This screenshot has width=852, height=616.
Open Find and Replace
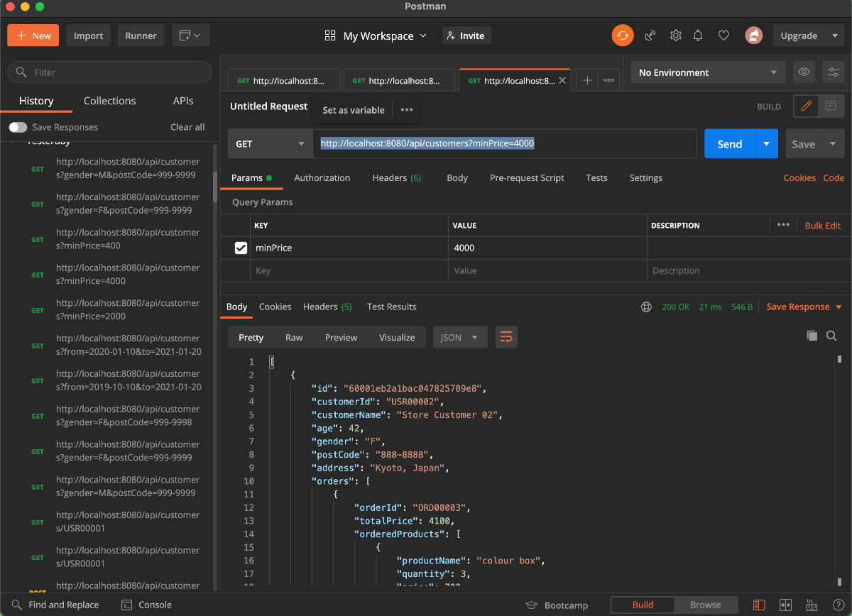55,605
